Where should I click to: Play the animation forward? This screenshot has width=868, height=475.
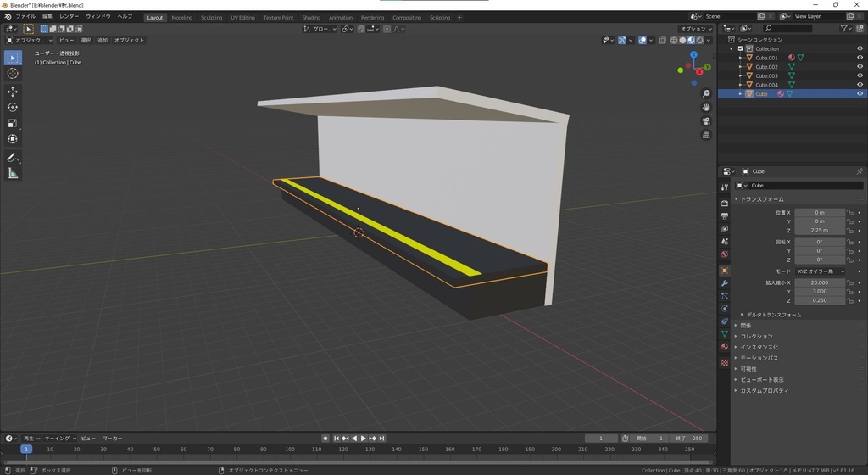point(363,439)
